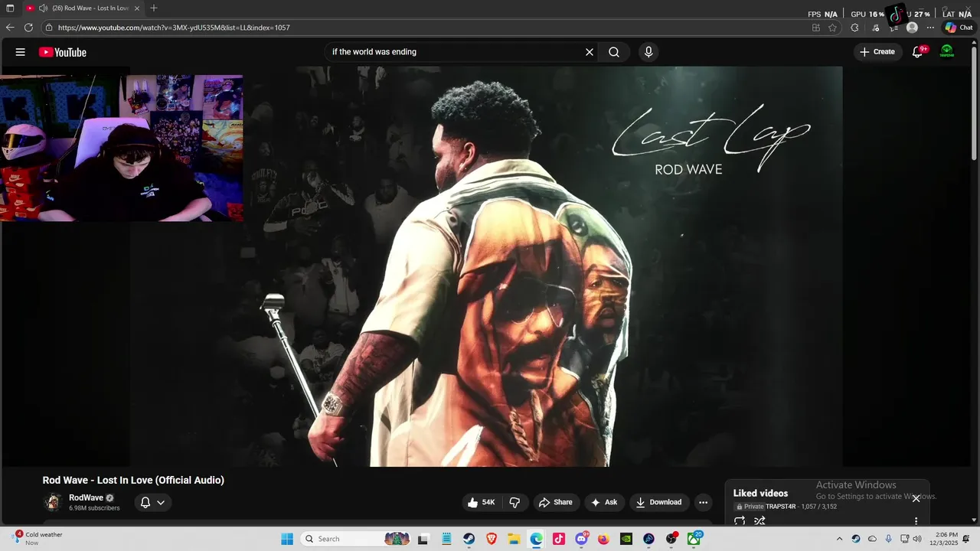Open the Ask AI button

(604, 503)
